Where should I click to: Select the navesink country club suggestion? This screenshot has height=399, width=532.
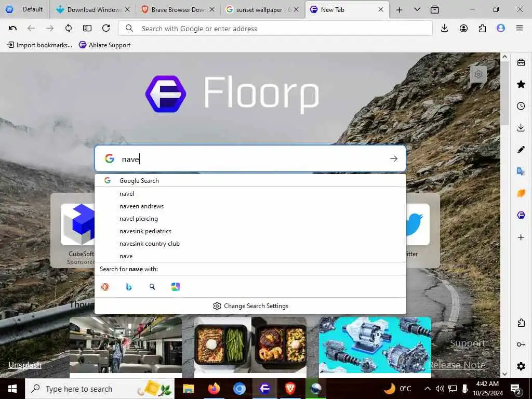pos(250,244)
